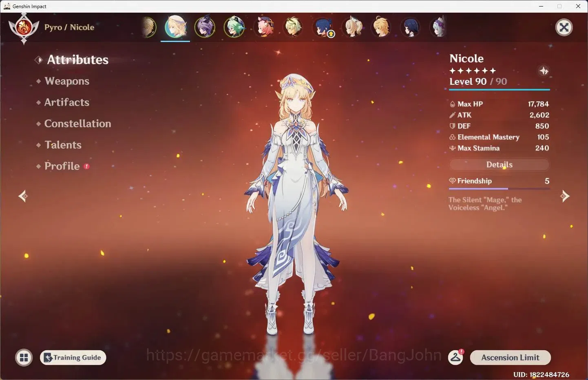Viewport: 588px width, 380px height.
Task: Click the red alert badge beside Profile
Action: [x=86, y=166]
